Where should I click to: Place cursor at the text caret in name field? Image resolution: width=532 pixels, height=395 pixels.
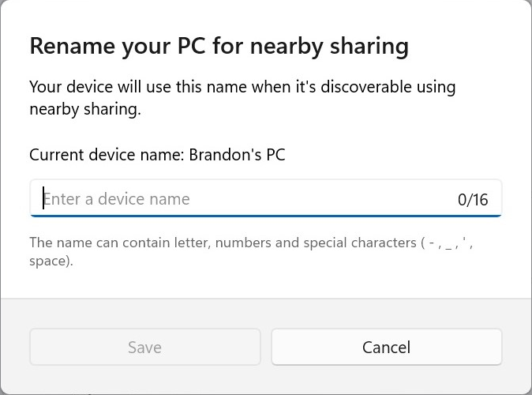tap(43, 198)
